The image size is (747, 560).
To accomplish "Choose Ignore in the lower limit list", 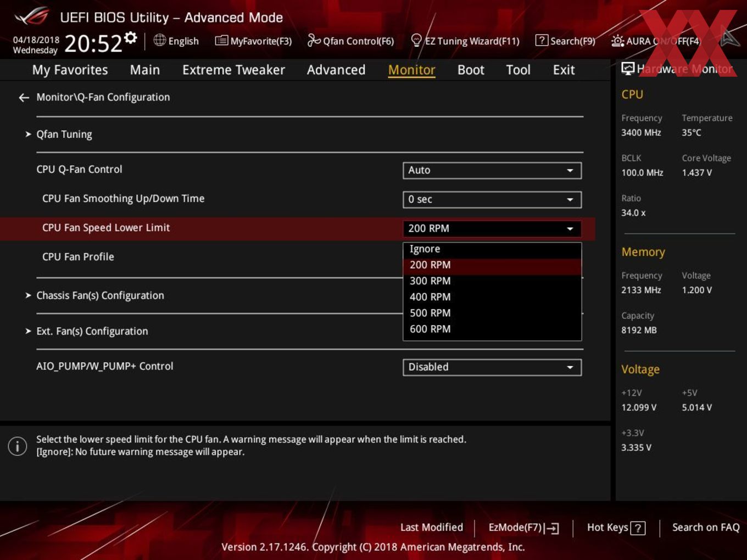I will click(492, 249).
